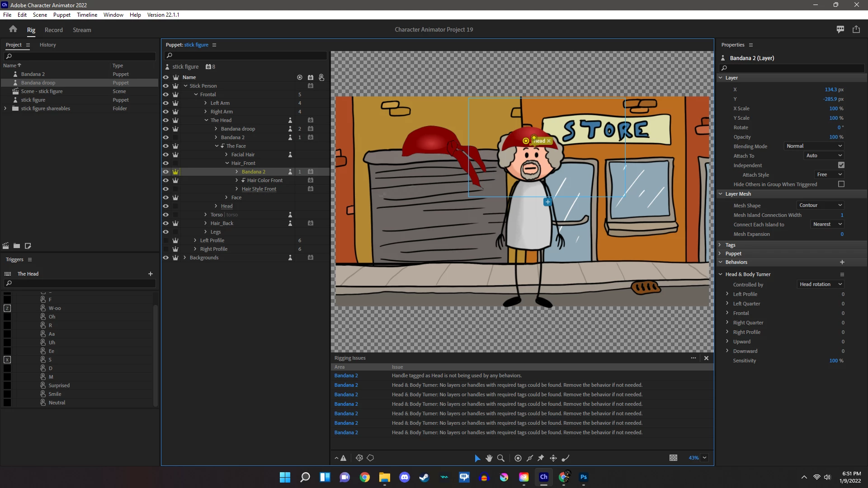This screenshot has width=868, height=488.
Task: Open the Mesh Shape Contour dropdown
Action: click(x=820, y=205)
